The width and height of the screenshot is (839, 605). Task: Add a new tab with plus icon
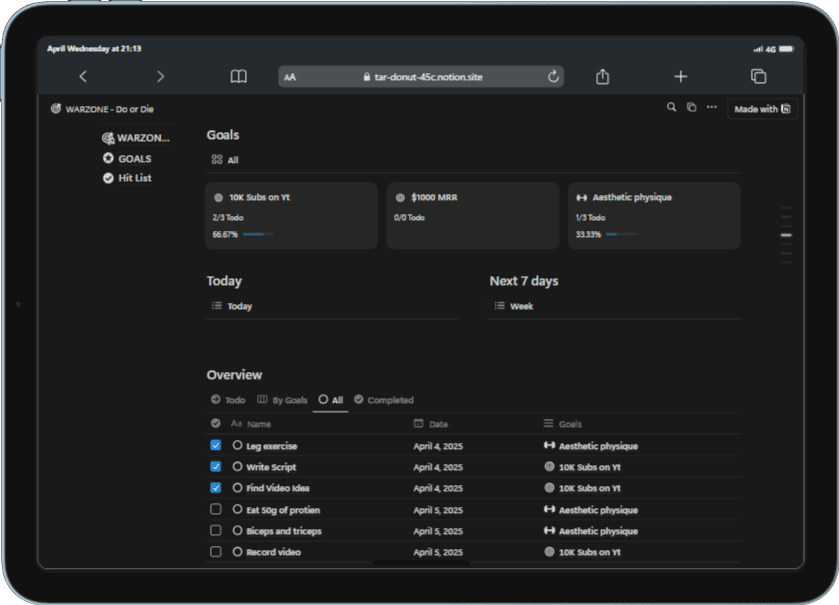681,76
